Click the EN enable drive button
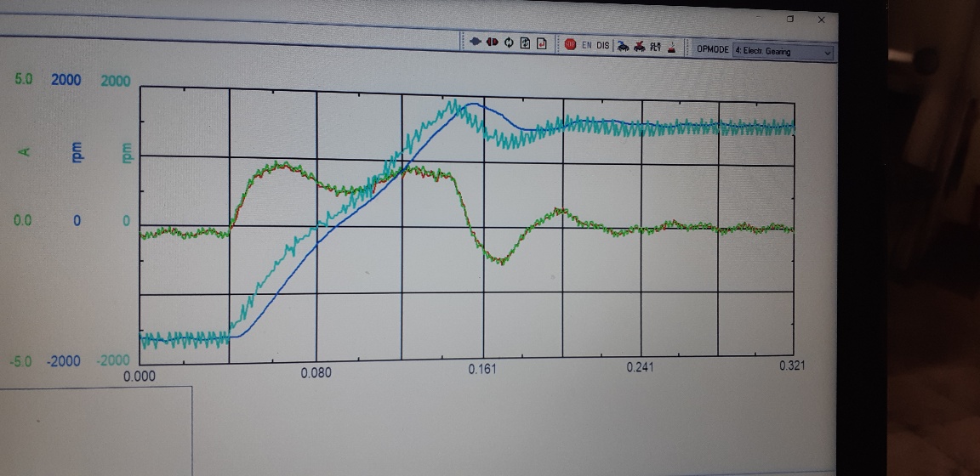Screen dimensions: 980x476 click(587, 45)
